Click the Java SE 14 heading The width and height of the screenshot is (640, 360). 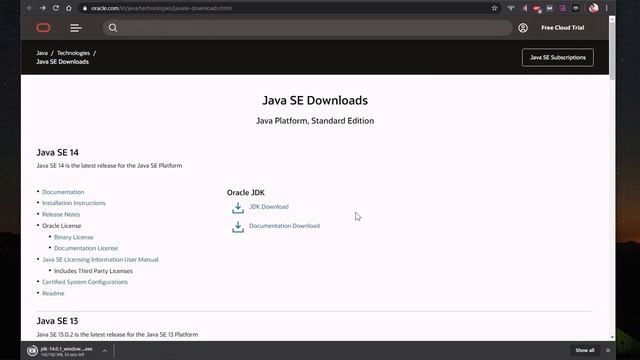click(58, 153)
